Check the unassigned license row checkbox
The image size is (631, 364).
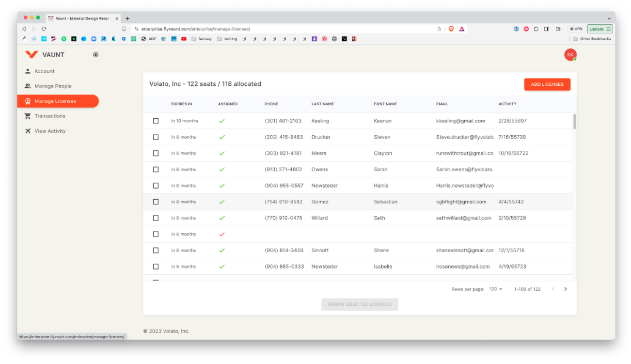coord(156,234)
